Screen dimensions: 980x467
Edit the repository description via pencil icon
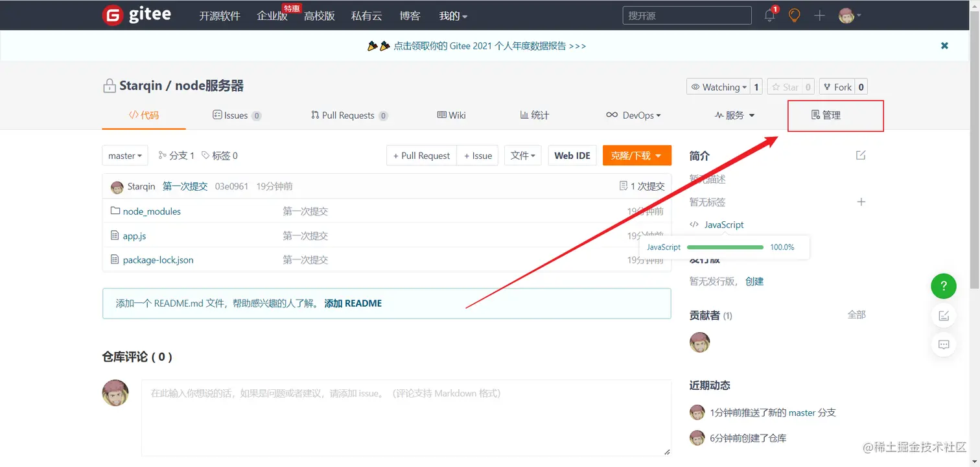coord(860,155)
